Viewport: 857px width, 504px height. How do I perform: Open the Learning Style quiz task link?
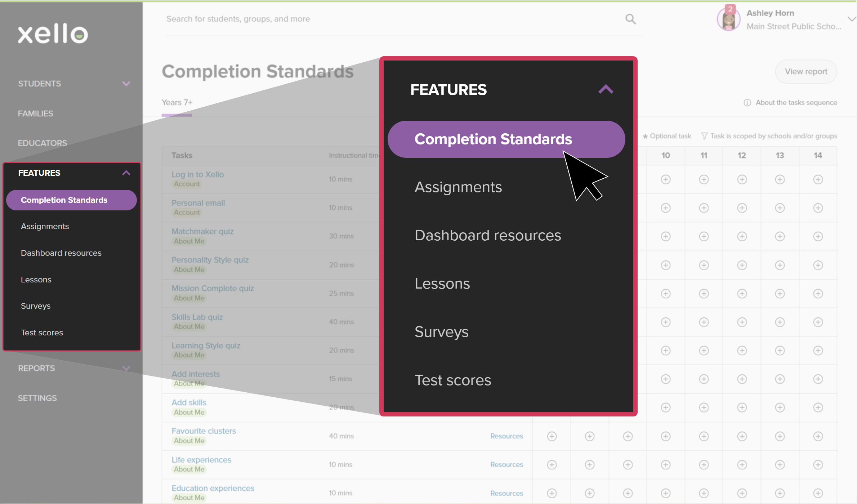[206, 345]
